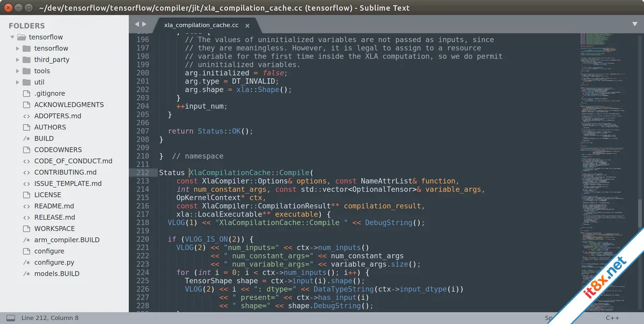The height and width of the screenshot is (324, 644).
Task: Click the third_party folder icon
Action: [26, 60]
